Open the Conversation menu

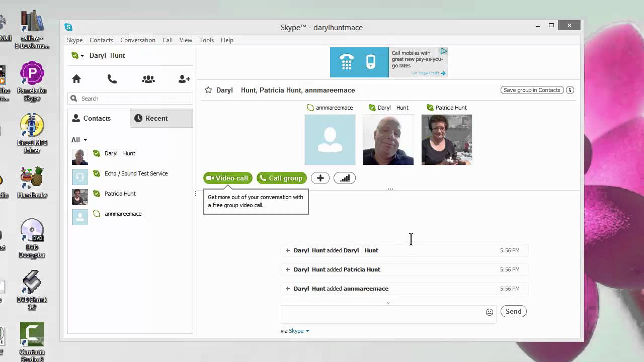138,40
